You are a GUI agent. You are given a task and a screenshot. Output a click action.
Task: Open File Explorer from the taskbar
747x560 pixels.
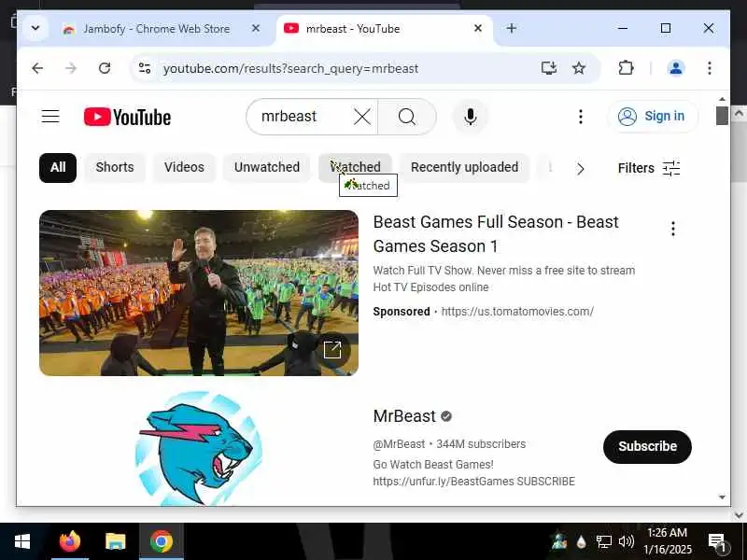click(x=115, y=541)
